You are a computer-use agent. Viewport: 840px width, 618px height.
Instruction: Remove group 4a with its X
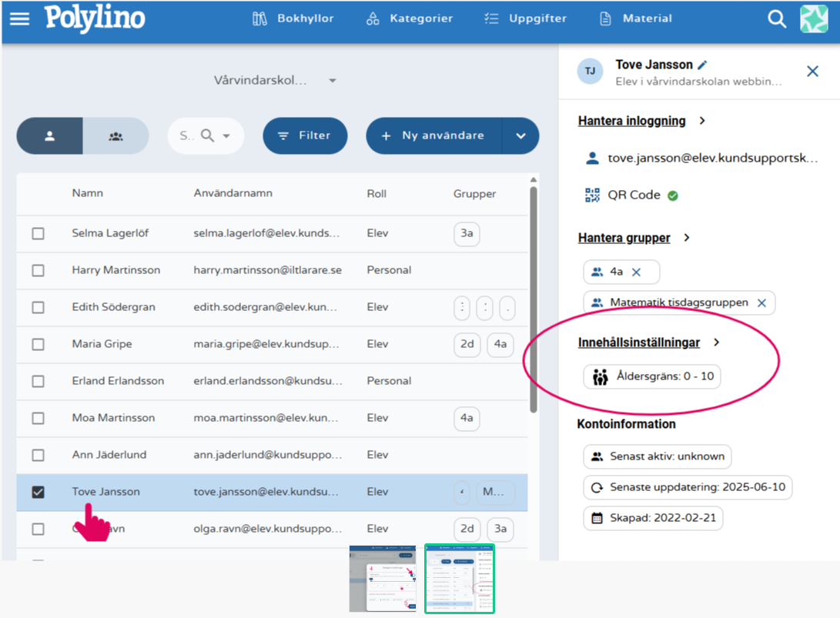pos(636,272)
